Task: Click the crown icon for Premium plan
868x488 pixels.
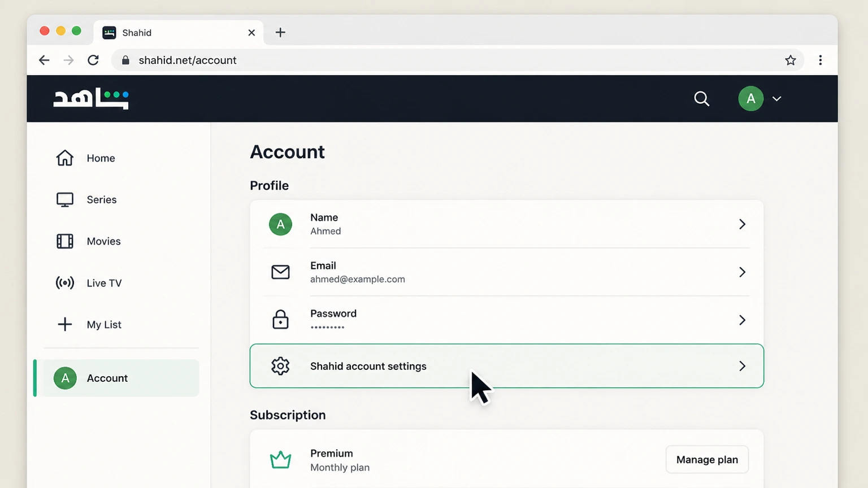Action: 280,460
